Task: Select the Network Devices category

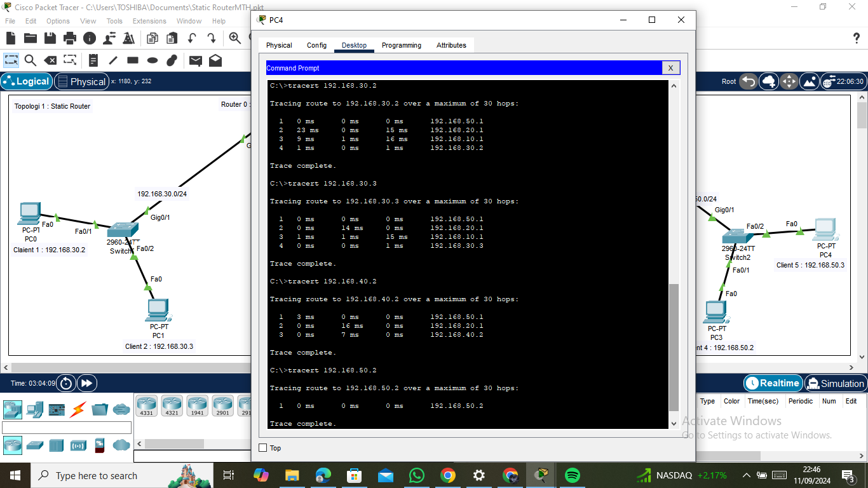Action: [x=13, y=410]
